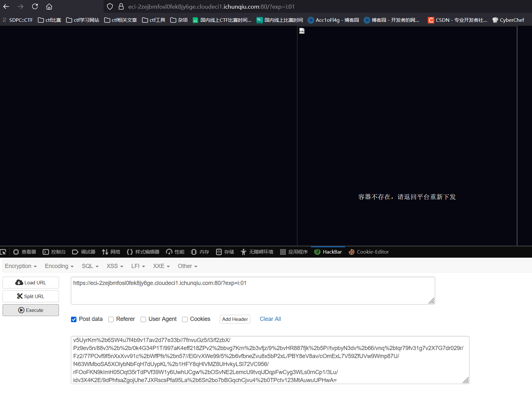Open the 调试器 (Debugger) panel
The height and width of the screenshot is (410, 532).
84,252
